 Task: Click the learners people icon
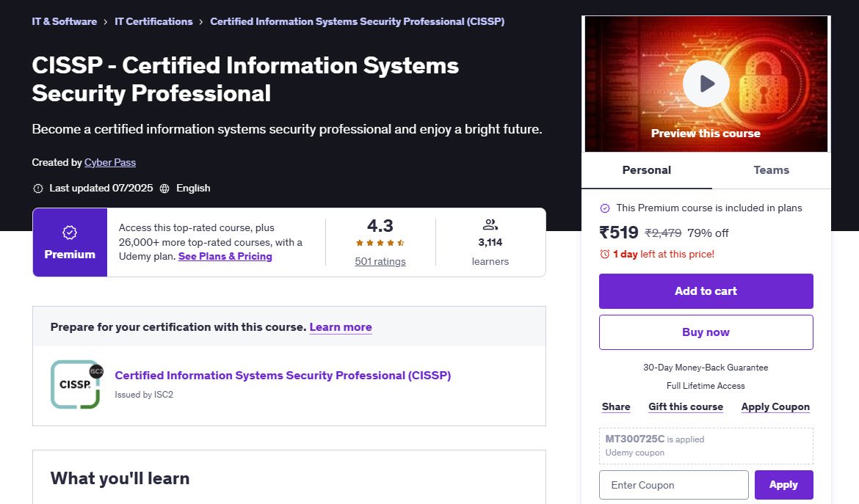point(490,224)
